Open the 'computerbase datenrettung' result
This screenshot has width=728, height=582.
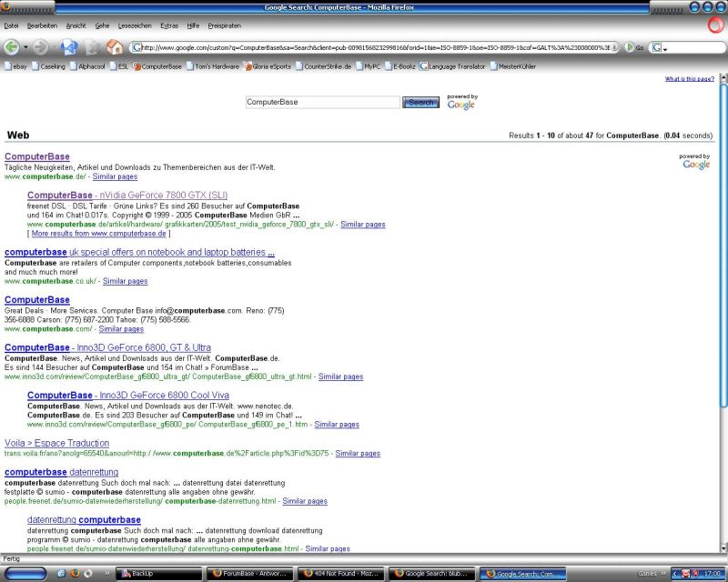(61, 472)
